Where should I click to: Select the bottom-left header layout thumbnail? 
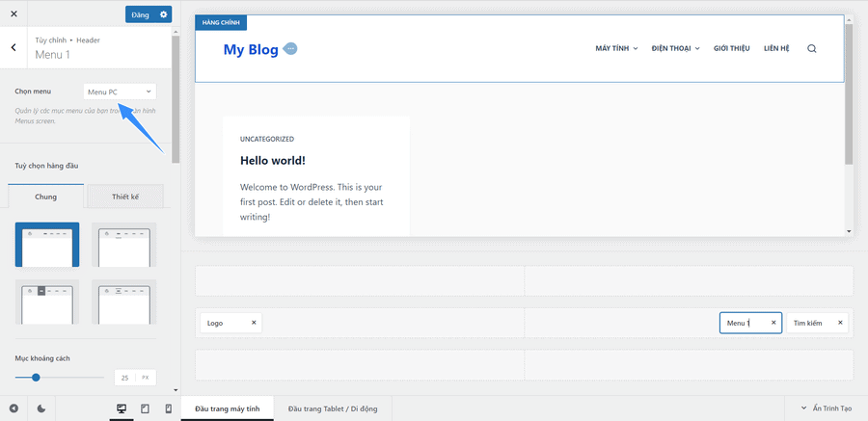pos(47,302)
